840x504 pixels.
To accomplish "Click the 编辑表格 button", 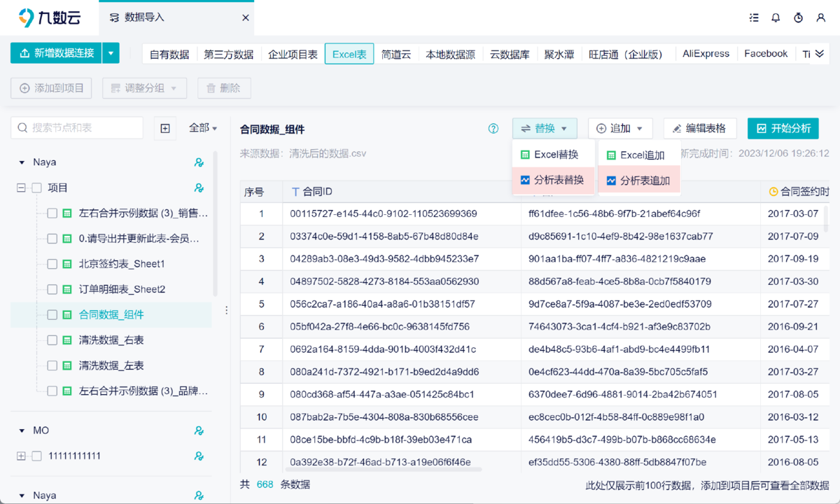I will tap(699, 129).
